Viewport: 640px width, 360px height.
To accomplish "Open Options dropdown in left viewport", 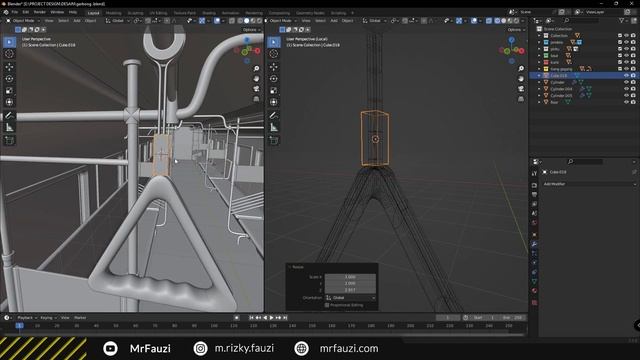I will (251, 30).
